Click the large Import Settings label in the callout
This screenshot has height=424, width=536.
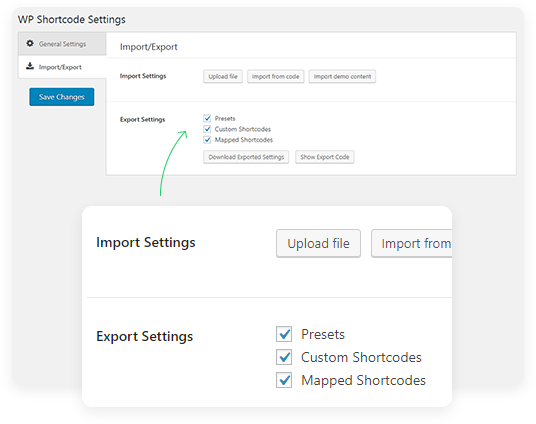pos(146,242)
